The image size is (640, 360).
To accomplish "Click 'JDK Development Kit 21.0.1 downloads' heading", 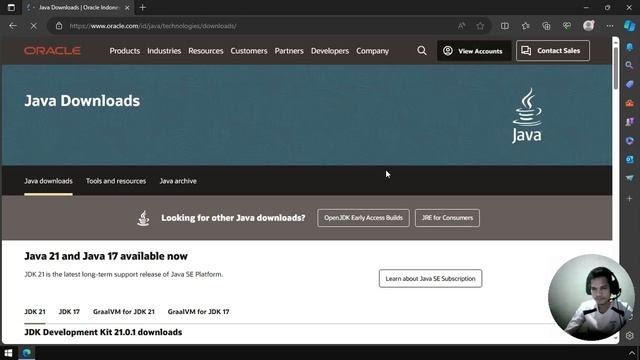I will click(103, 332).
